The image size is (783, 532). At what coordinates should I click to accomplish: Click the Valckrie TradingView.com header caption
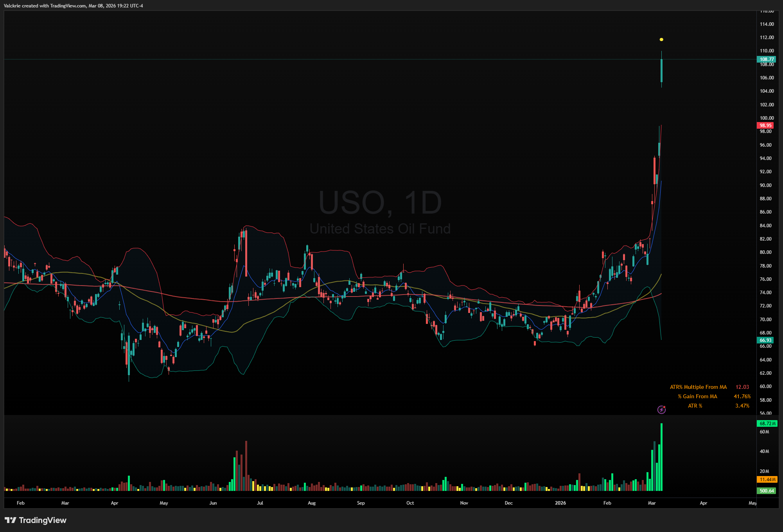click(73, 5)
